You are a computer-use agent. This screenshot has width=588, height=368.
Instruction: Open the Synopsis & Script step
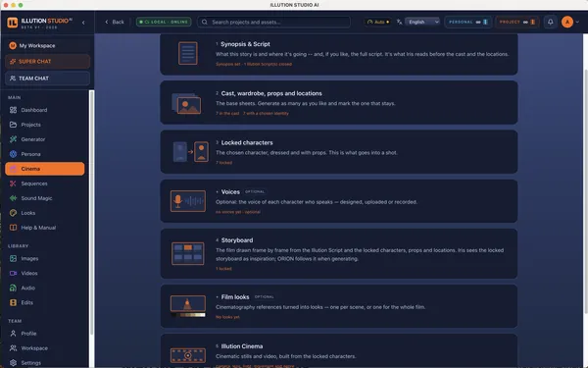coord(339,54)
